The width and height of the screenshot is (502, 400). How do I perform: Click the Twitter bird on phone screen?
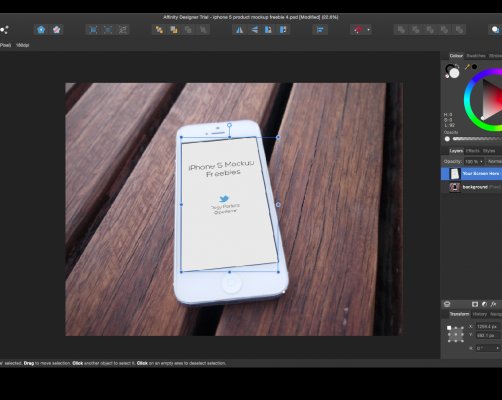click(224, 199)
